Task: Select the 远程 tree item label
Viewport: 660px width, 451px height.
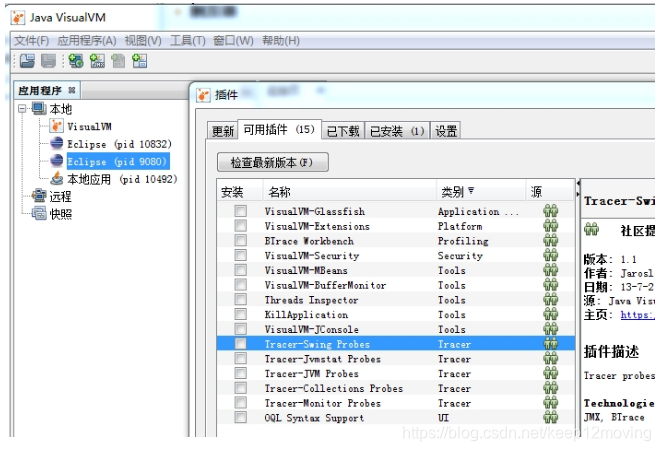Action: (x=61, y=196)
